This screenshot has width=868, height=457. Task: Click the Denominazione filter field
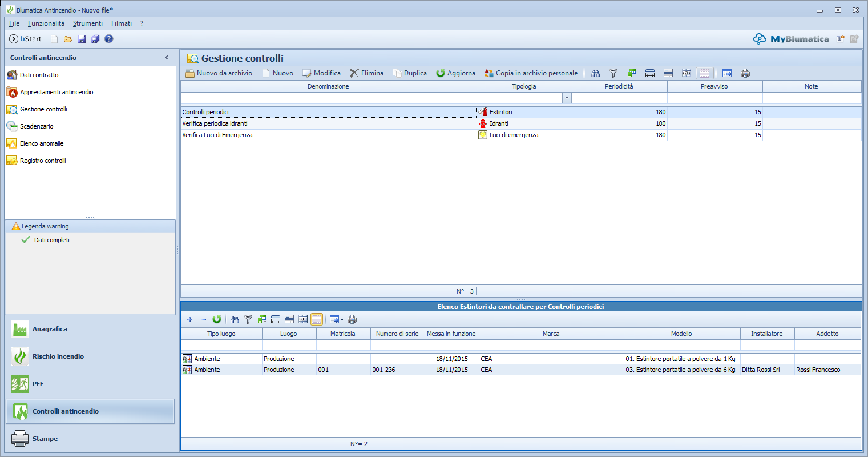pyautogui.click(x=329, y=98)
